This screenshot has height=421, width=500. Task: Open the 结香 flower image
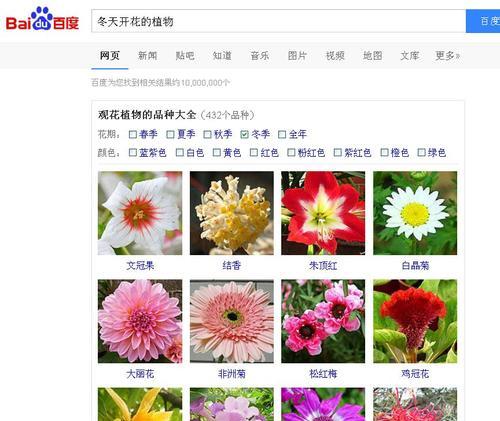232,213
